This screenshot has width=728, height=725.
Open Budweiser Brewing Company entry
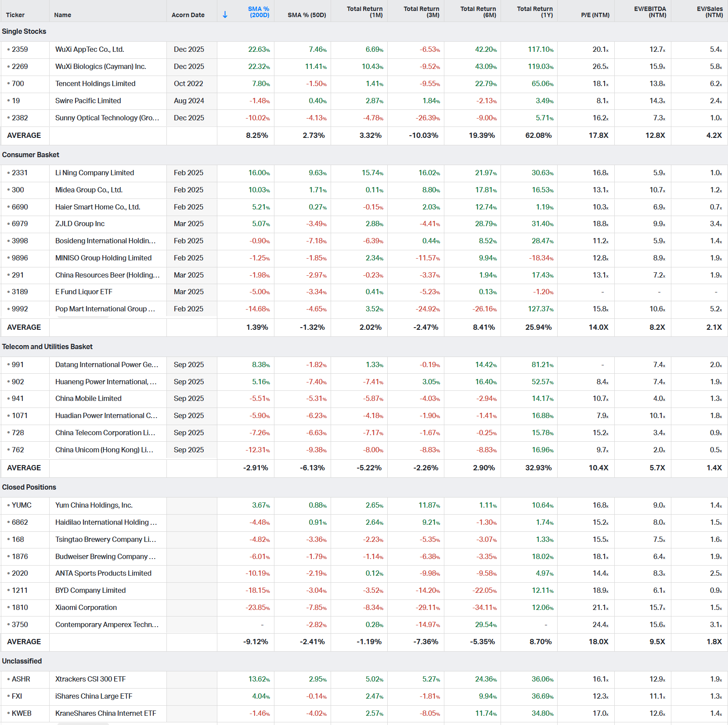(105, 557)
